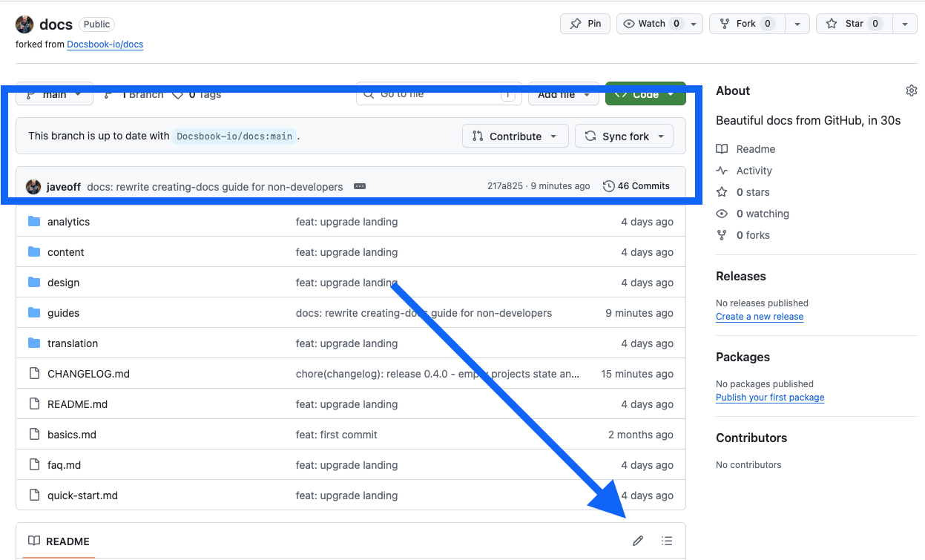Open the Releases heading link

(x=741, y=276)
